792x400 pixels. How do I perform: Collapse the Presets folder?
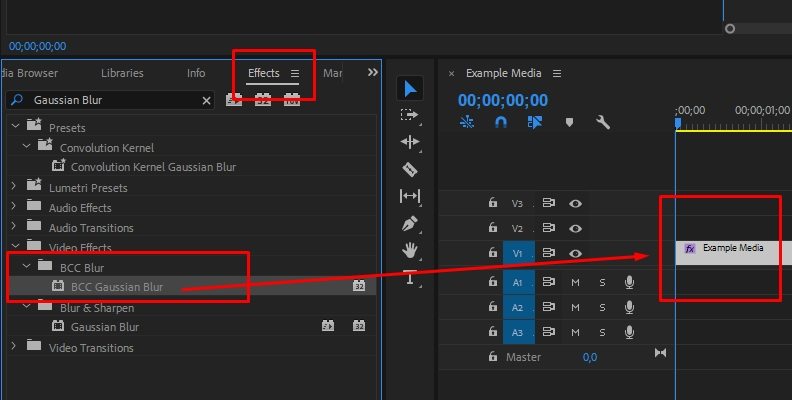coord(15,125)
